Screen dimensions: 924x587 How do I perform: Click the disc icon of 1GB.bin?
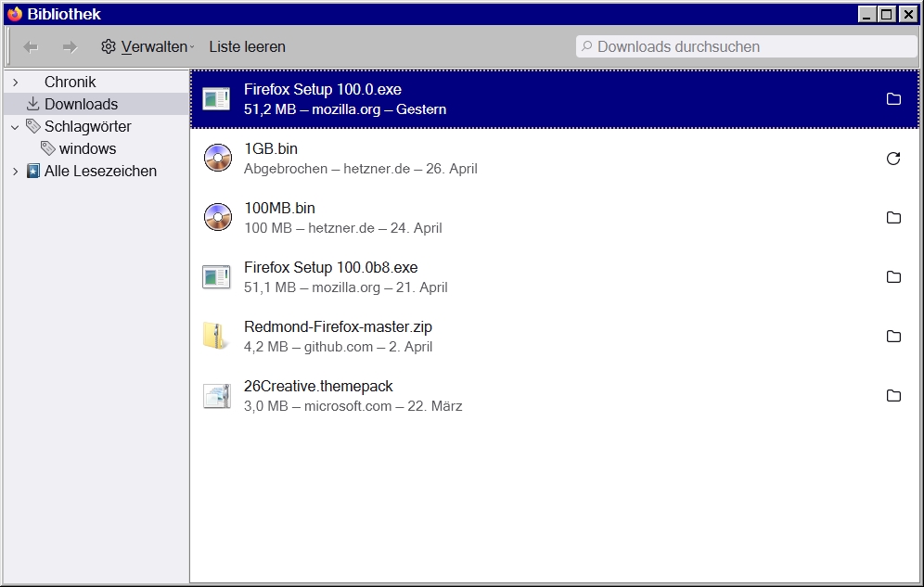218,158
